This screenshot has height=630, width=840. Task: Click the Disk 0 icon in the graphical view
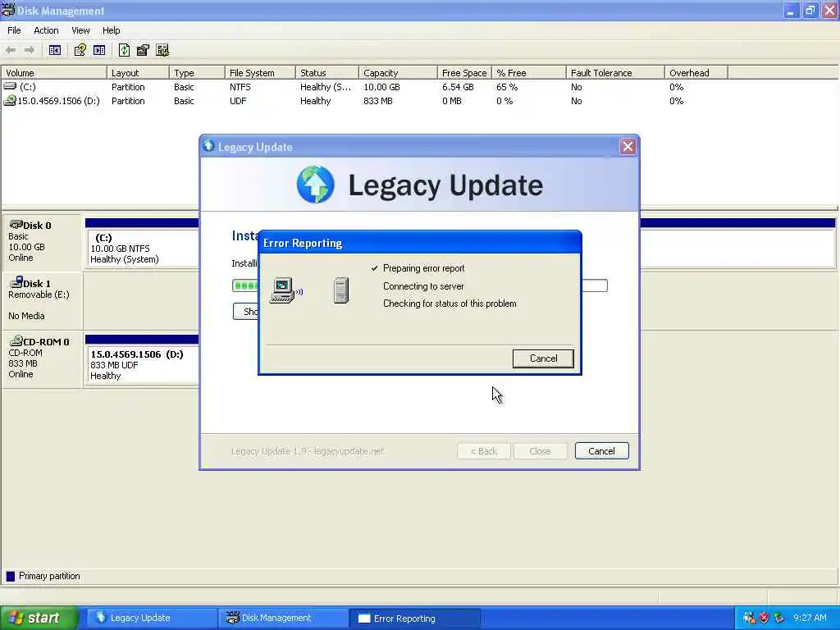(16, 224)
